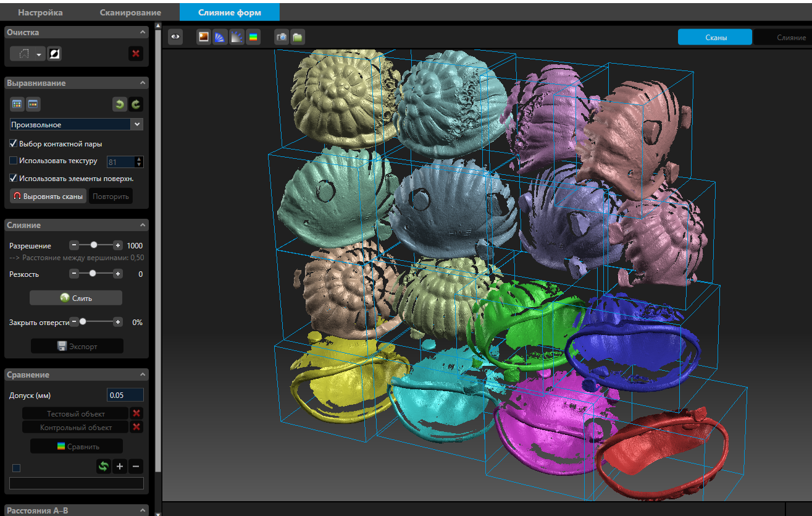Click the rainbow color map icon
812x516 pixels.
pyautogui.click(x=253, y=37)
